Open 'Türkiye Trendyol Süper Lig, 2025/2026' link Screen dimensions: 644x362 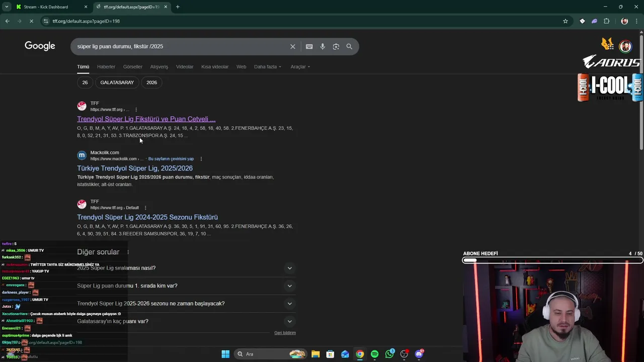click(135, 168)
